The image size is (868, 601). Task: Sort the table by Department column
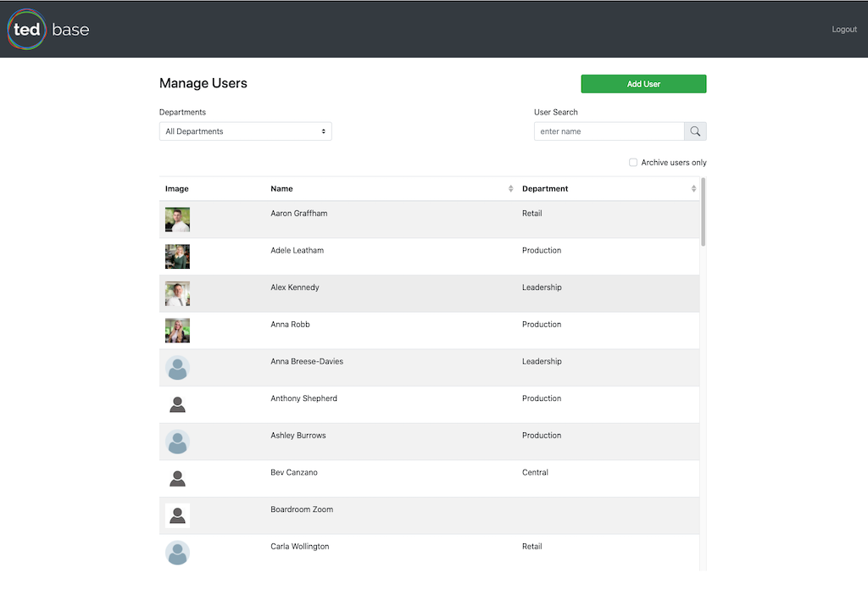[x=693, y=189]
